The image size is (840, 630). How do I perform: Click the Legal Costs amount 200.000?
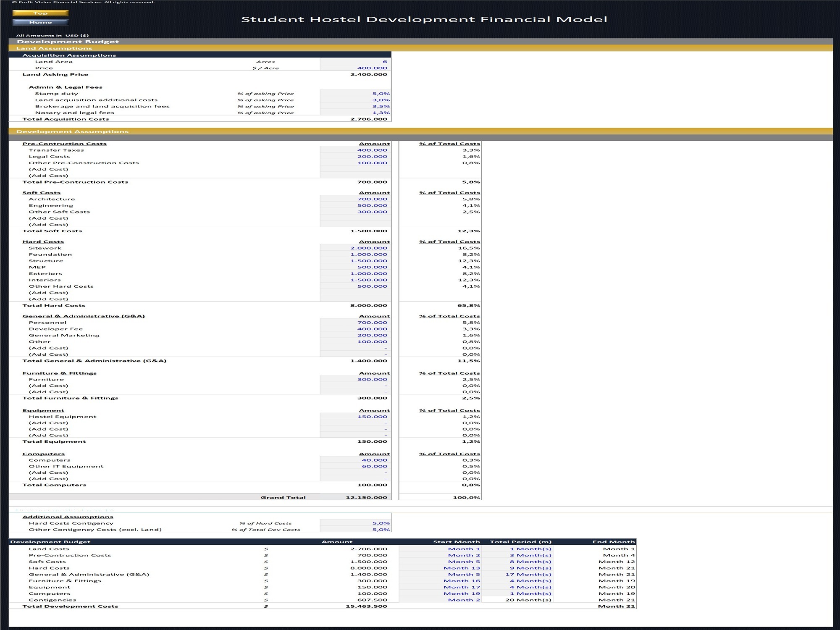click(355, 156)
